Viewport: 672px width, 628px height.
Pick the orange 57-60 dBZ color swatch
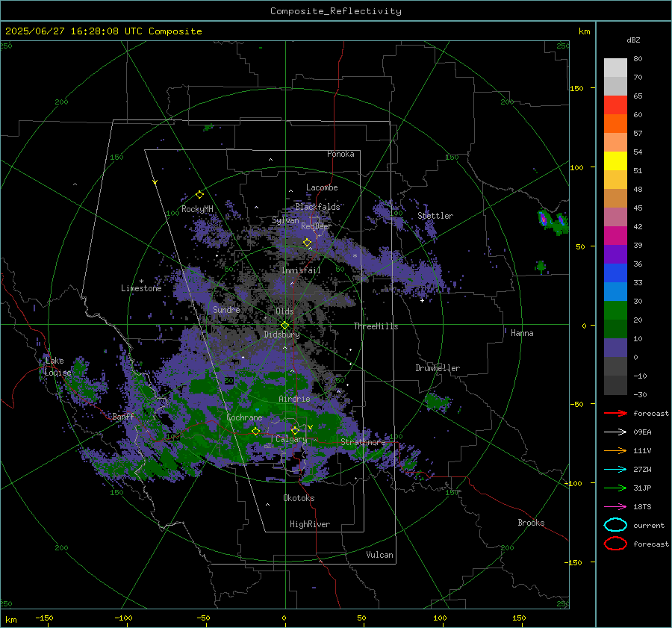615,124
